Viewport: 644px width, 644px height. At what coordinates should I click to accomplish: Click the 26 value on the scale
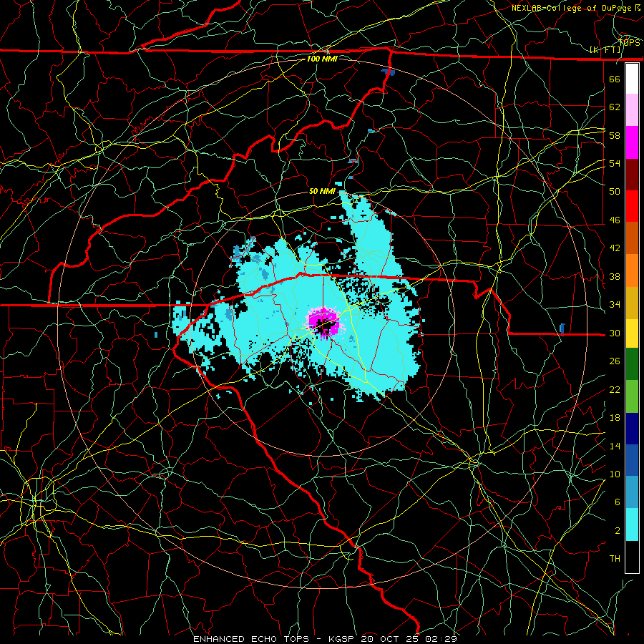(615, 361)
